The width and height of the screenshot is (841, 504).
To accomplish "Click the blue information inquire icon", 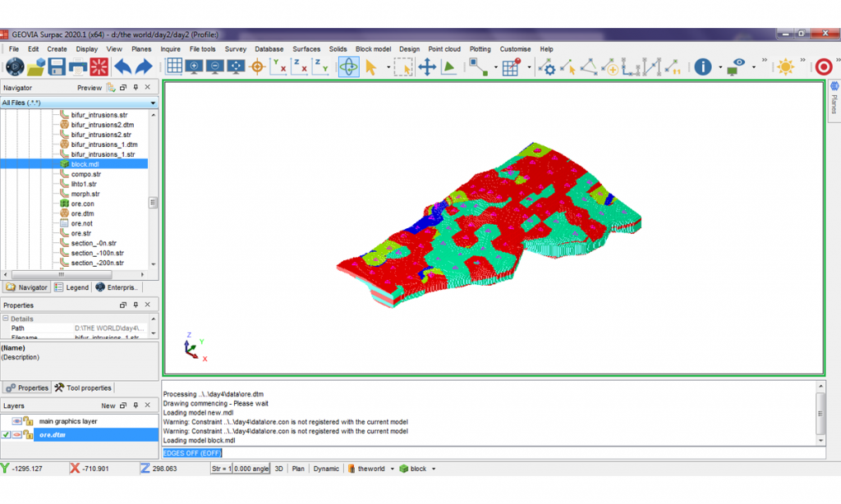I will tap(702, 67).
